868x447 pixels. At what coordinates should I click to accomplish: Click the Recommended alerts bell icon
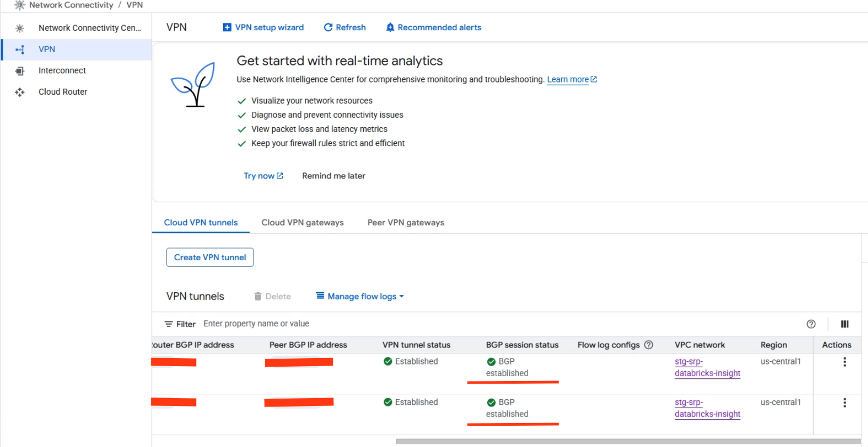(x=390, y=28)
